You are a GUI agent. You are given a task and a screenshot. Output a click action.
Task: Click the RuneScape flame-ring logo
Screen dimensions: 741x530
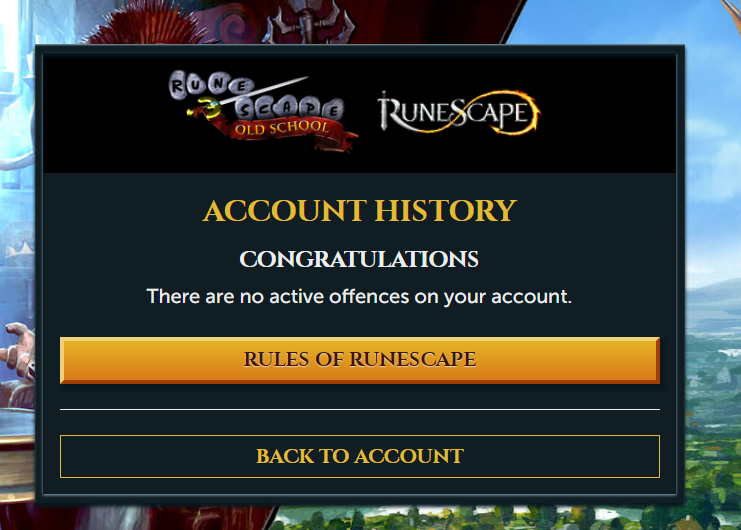[x=459, y=112]
